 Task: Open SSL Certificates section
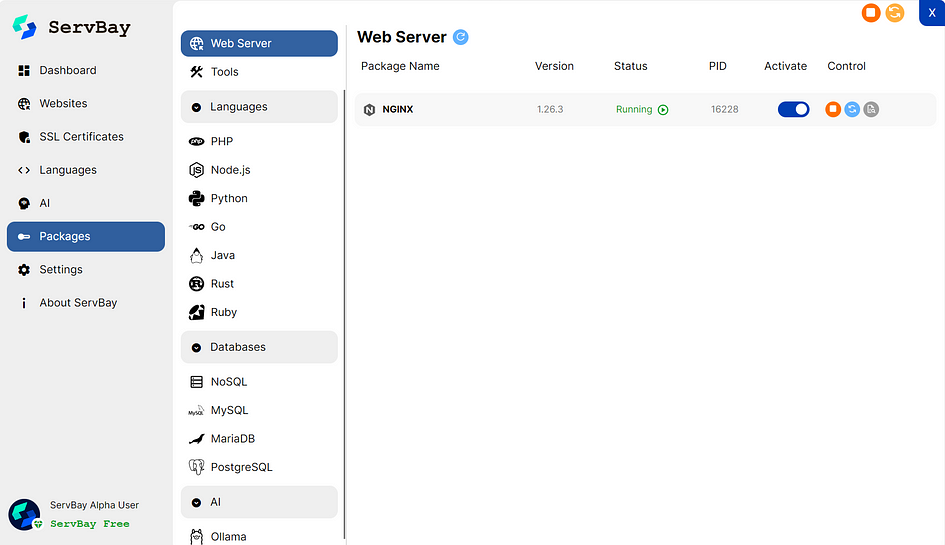click(86, 137)
